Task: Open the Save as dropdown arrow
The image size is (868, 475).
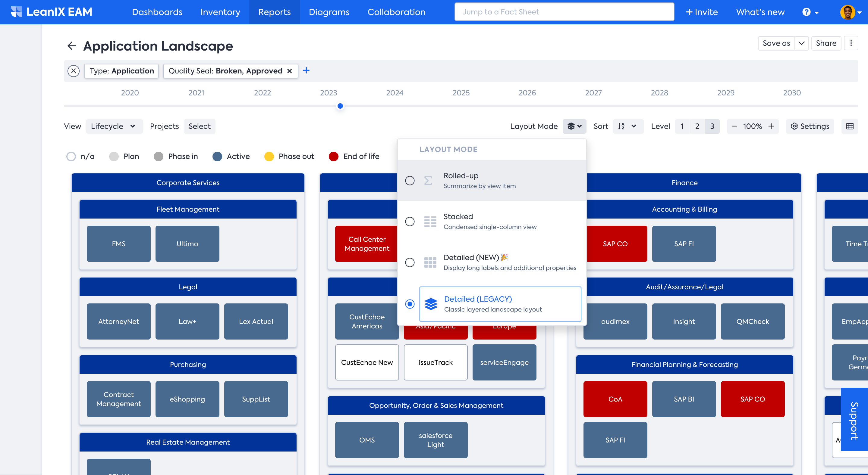Action: point(801,43)
